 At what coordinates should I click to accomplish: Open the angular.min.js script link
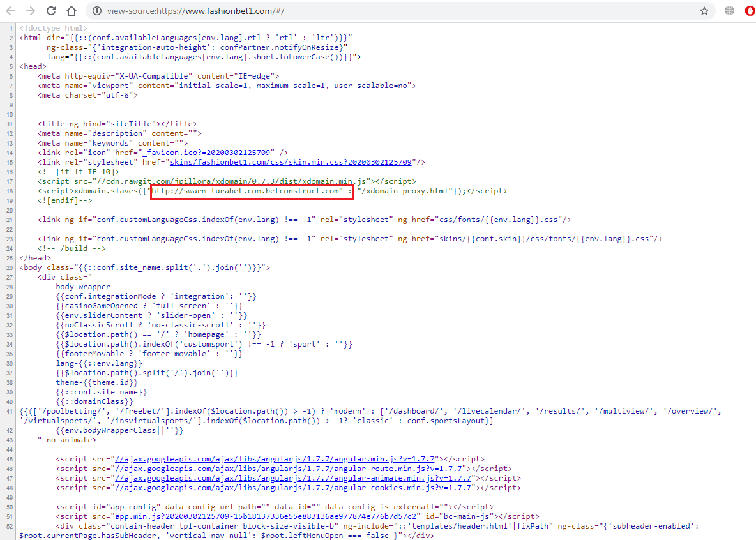coord(275,459)
